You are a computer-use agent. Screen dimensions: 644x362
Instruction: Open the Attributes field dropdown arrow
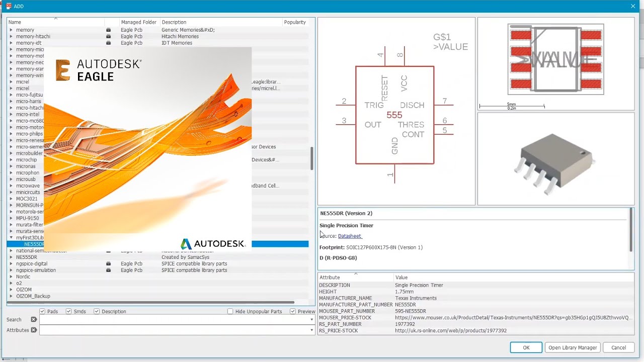pos(311,330)
